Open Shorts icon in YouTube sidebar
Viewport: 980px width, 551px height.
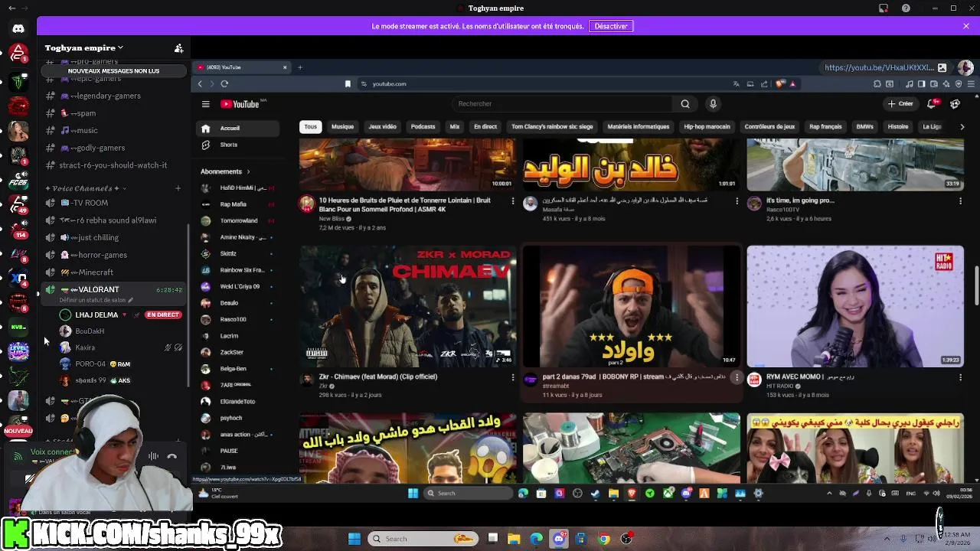pos(205,145)
